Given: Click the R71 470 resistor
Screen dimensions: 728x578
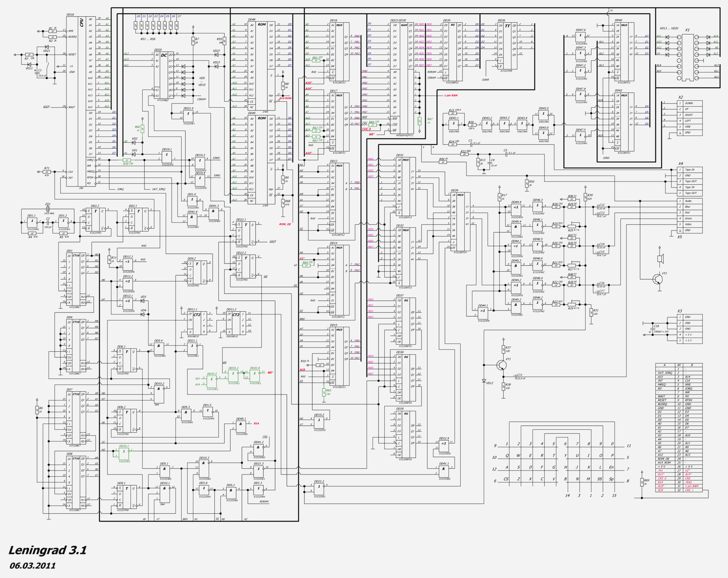Looking at the screenshot, I should (47, 172).
